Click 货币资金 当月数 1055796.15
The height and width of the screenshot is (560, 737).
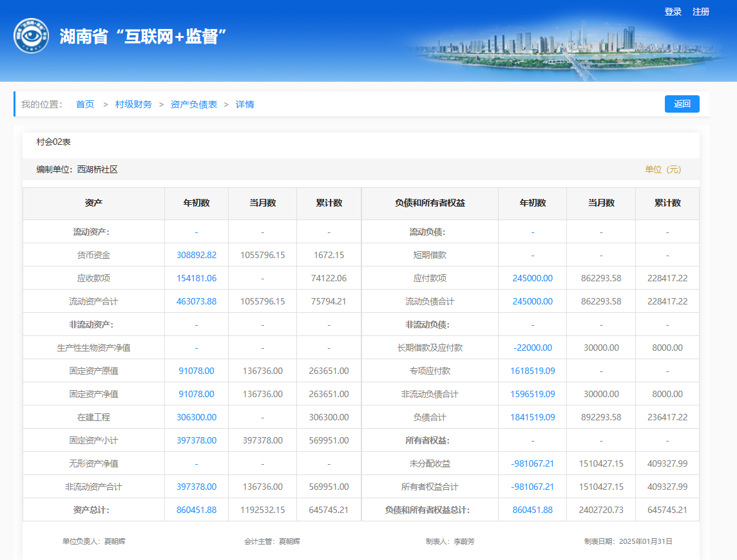[x=262, y=255]
